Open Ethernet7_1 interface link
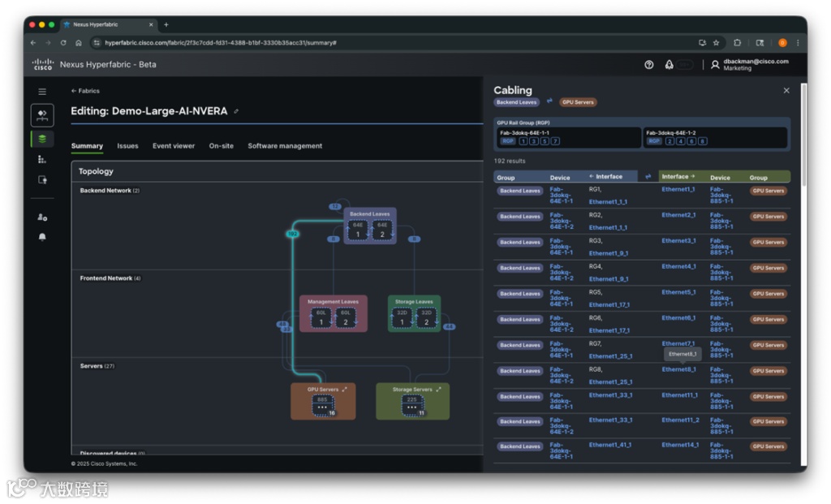Screen dimensions: 831x504 [x=678, y=343]
